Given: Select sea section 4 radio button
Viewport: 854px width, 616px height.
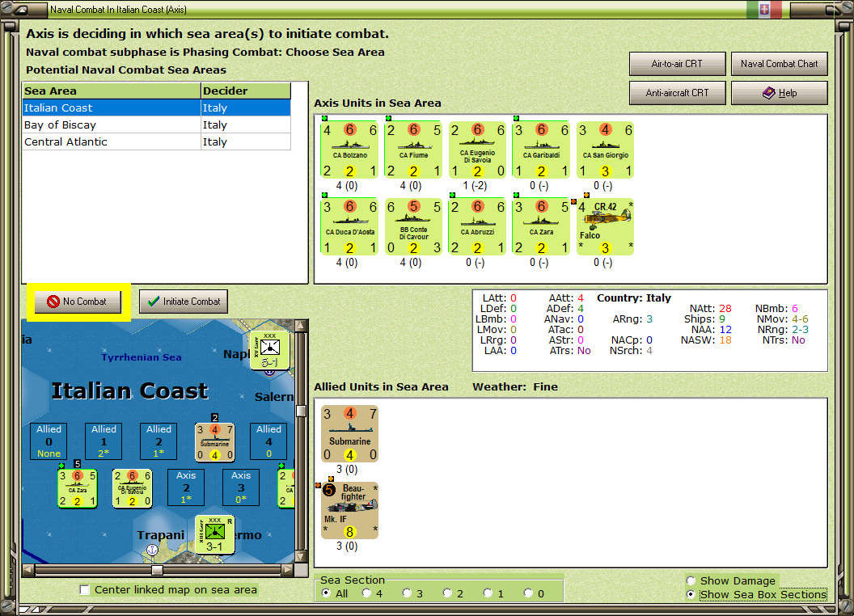Looking at the screenshot, I should pos(366,593).
